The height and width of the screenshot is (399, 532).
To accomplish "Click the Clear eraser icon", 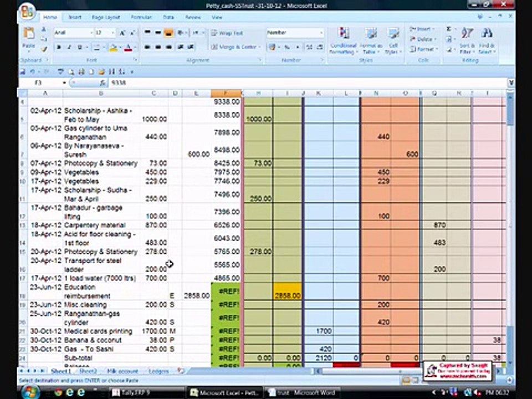I will [x=449, y=49].
